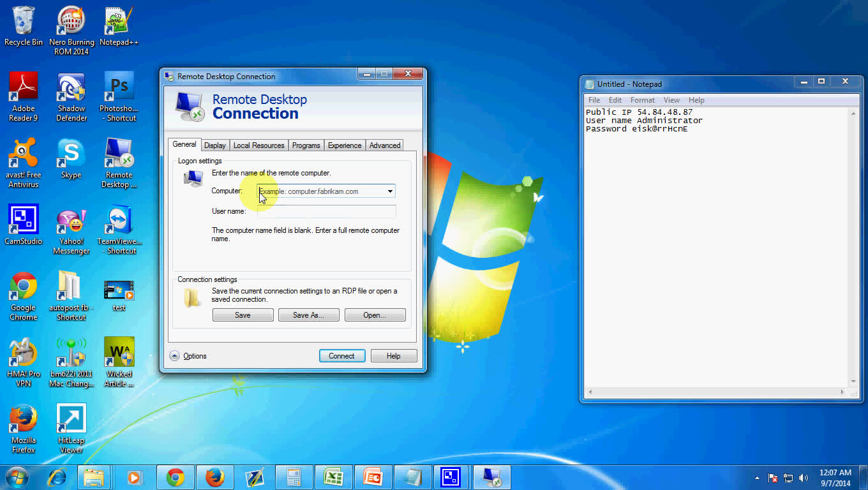Select the TeamViewer Shortcut desktop icon
The image size is (868, 490).
[119, 229]
